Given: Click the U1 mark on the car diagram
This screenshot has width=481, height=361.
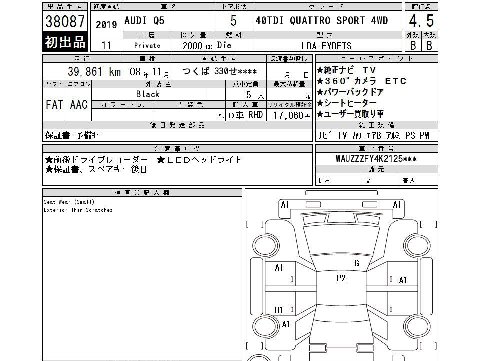Looking at the screenshot, I should (278, 310).
